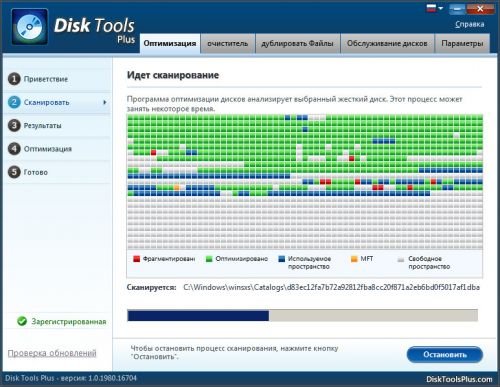Click the orange MFT legend swatch
This screenshot has width=500, height=387.
(x=354, y=259)
